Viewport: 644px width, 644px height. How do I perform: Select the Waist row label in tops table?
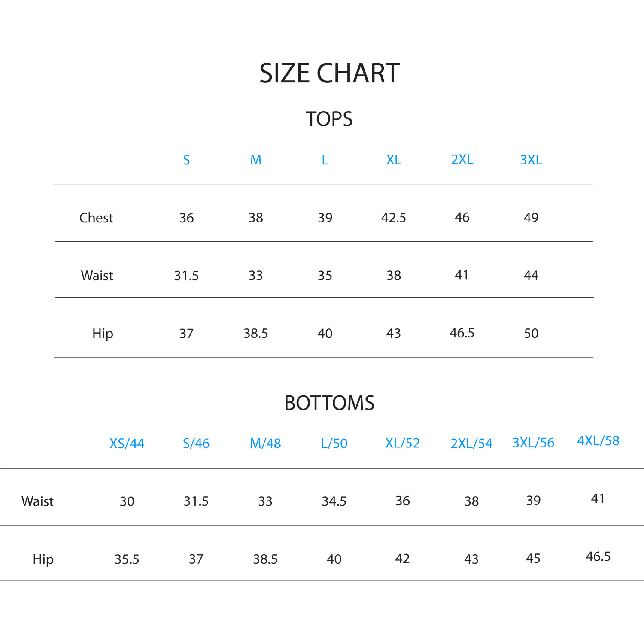(97, 276)
